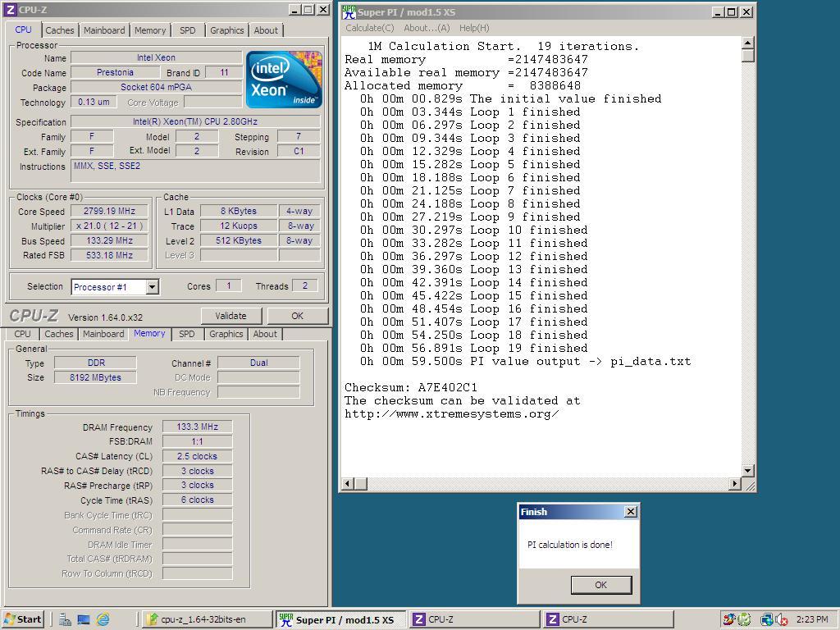840x630 pixels.
Task: Expand the Processor #1 selection dropdown
Action: click(x=153, y=287)
